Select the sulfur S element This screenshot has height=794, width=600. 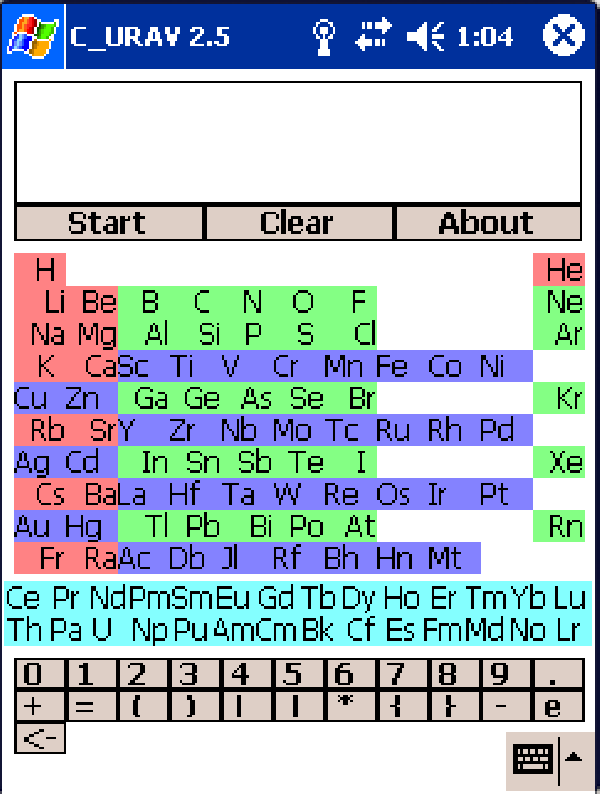(x=305, y=334)
